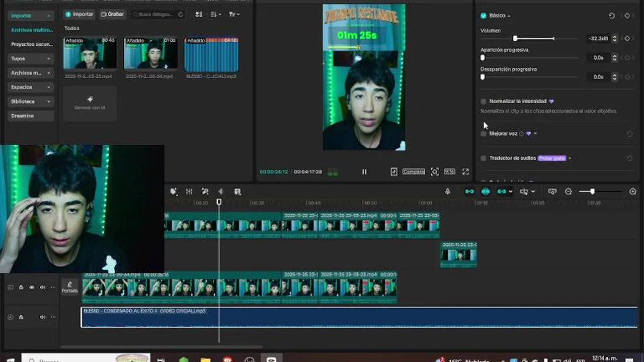
Task: Click the shield marker icon in timeline toolbar
Action: tap(174, 192)
